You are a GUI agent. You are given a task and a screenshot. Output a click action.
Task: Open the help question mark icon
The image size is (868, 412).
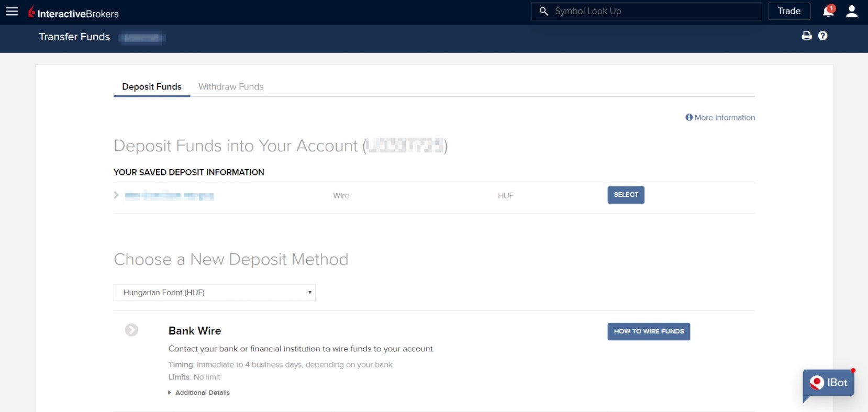(823, 36)
